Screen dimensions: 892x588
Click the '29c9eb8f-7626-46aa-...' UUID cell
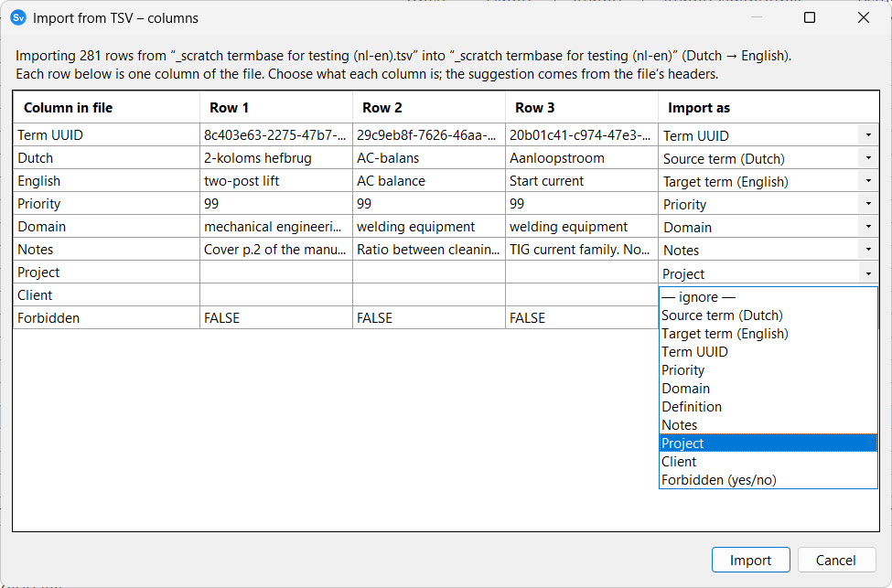tap(429, 134)
